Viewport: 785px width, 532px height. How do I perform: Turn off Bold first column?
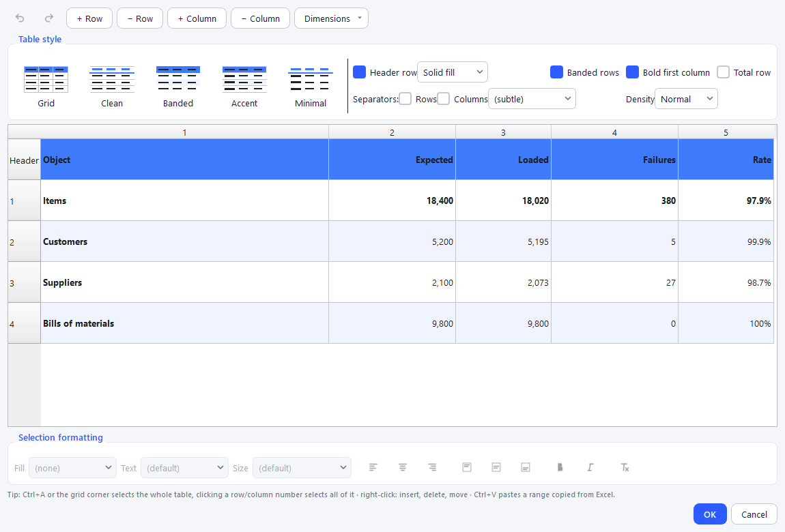click(x=632, y=72)
